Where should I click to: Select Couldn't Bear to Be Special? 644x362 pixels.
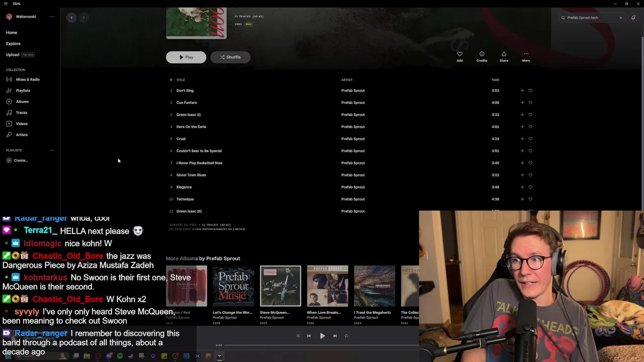(x=199, y=151)
